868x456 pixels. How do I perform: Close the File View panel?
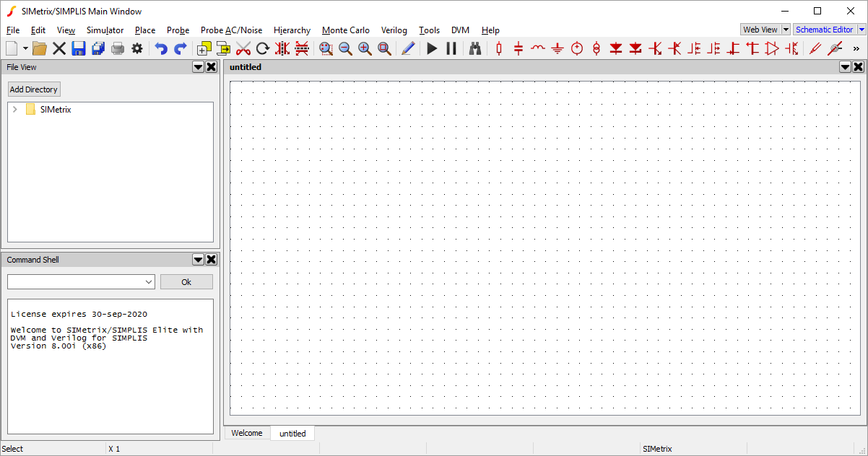[212, 67]
